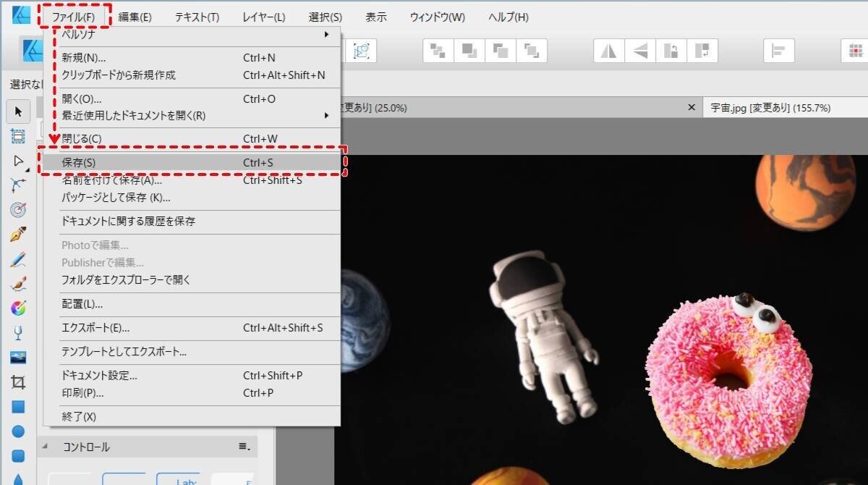Close the 25.0% document tab
Viewport: 868px width, 485px height.
pyautogui.click(x=690, y=108)
